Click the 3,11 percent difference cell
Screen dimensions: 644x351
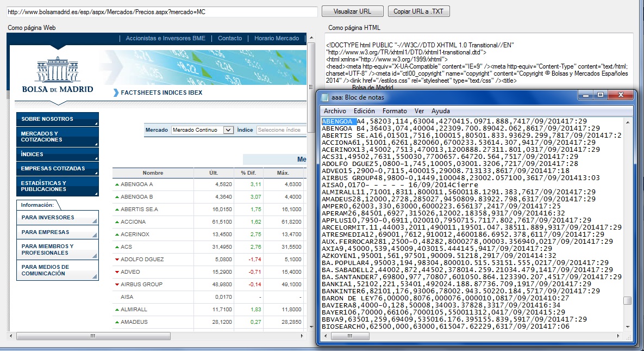click(x=255, y=184)
